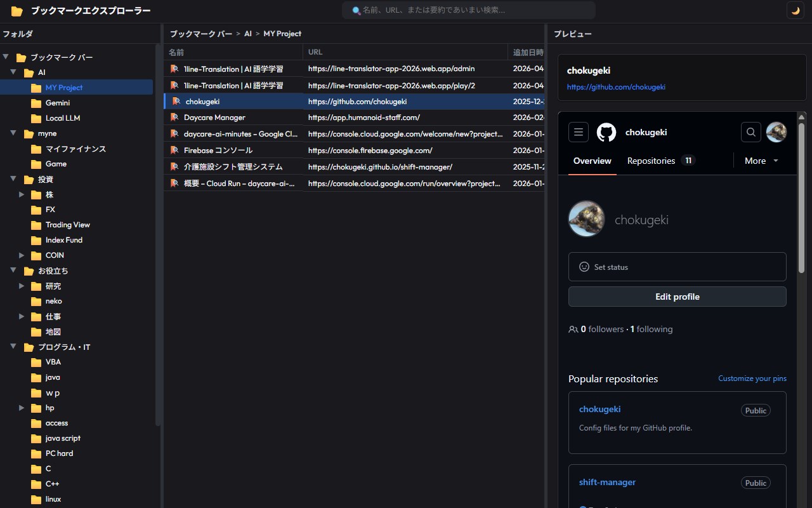
Task: Collapse the プログラム・IT folder
Action: pyautogui.click(x=13, y=347)
